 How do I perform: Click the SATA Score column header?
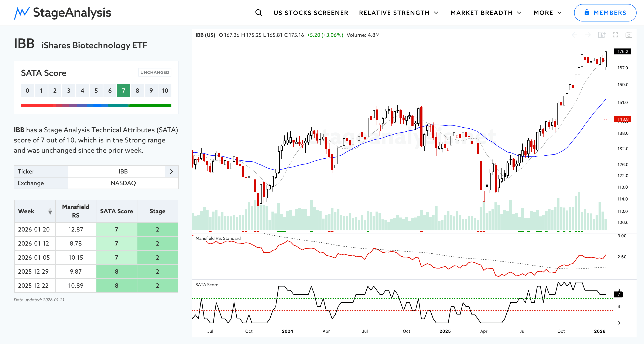[116, 211]
